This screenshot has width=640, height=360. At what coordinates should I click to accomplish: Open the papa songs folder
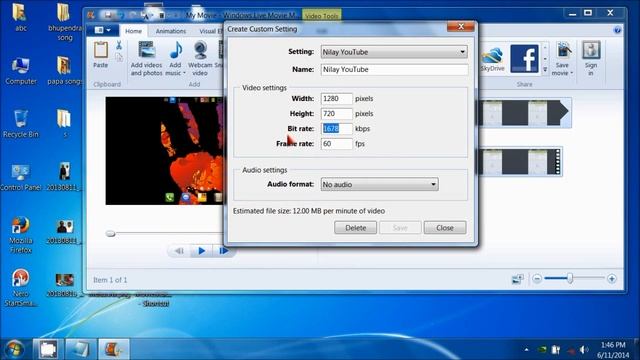click(x=64, y=70)
